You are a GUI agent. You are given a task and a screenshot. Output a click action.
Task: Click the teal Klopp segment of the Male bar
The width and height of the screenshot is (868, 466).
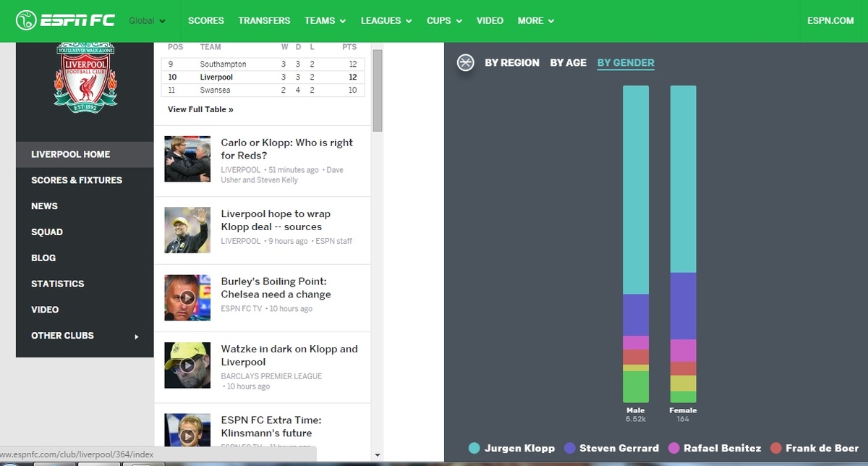click(x=636, y=190)
